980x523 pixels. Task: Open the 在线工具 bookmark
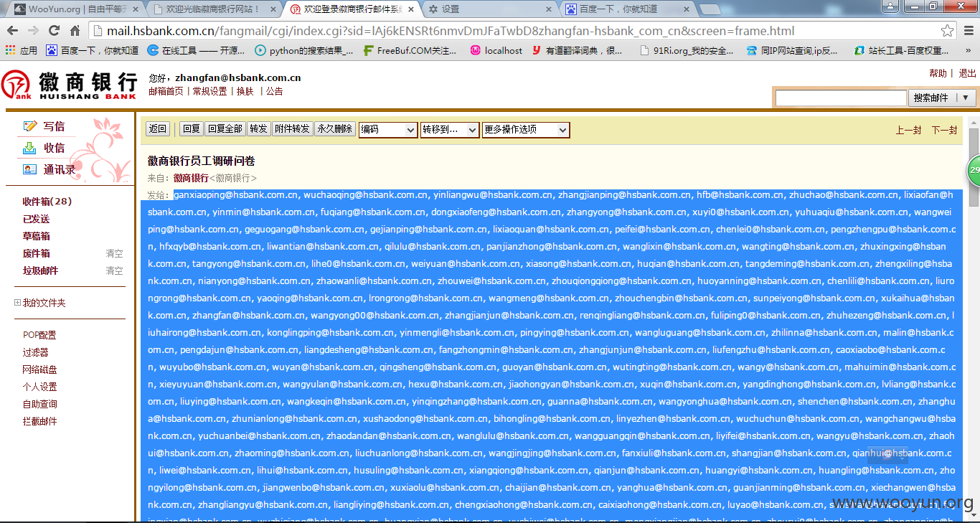pos(196,51)
